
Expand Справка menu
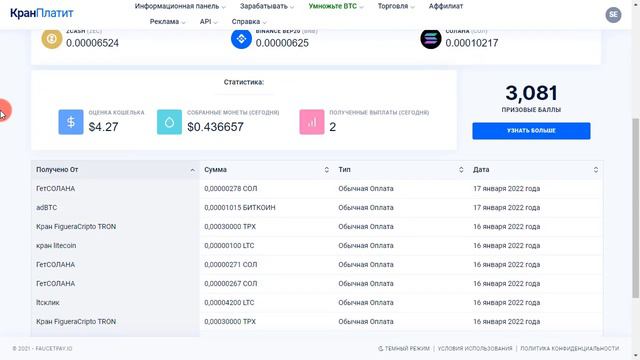pos(249,22)
